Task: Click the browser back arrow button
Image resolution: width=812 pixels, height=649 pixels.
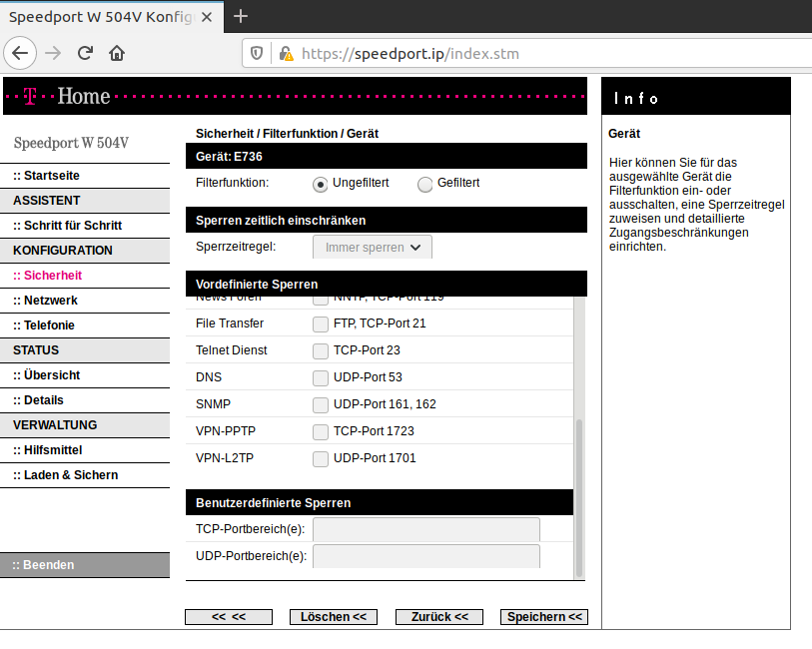Action: click(20, 53)
